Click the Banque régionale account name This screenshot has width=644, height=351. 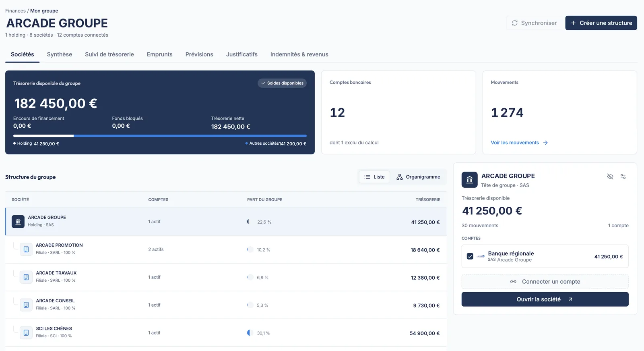click(x=511, y=253)
